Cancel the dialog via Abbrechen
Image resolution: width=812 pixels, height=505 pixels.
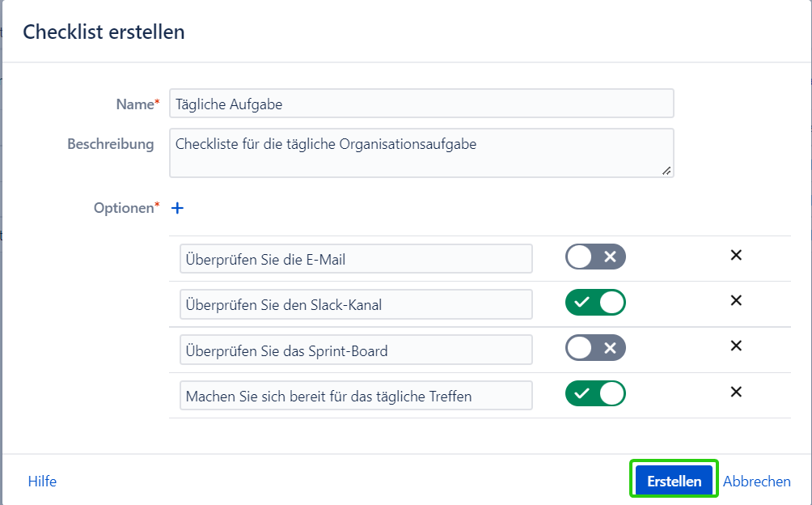point(756,482)
